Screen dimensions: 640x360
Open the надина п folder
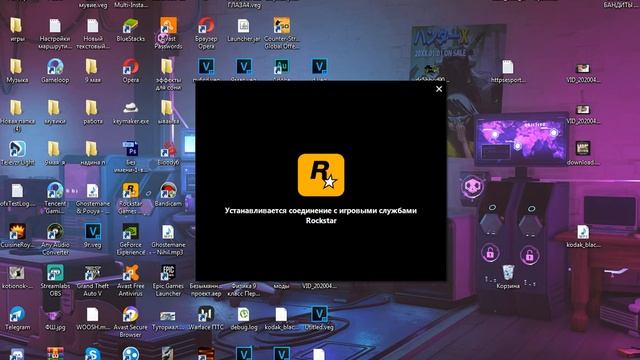pyautogui.click(x=93, y=153)
